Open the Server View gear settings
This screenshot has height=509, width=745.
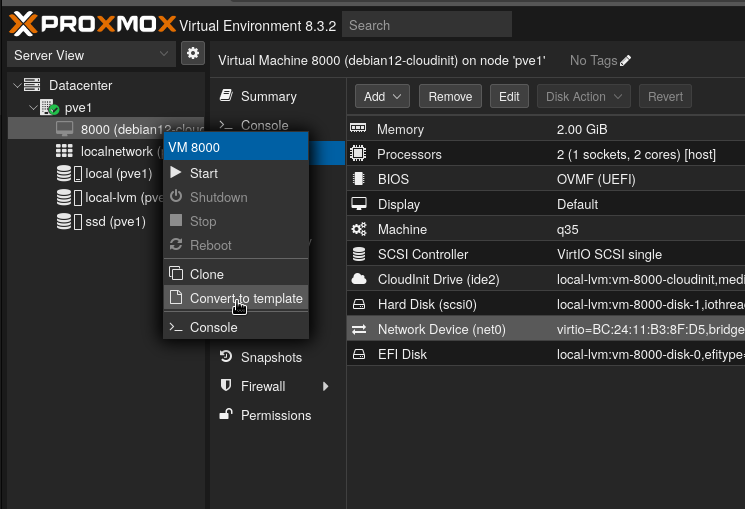193,53
